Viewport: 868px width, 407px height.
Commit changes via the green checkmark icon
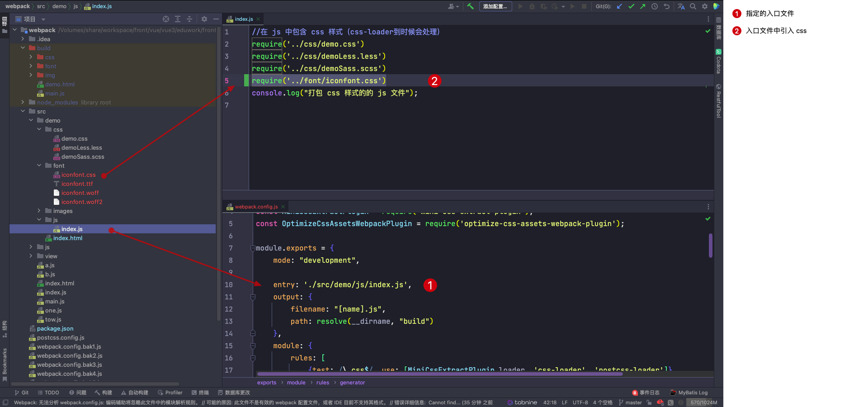tap(631, 6)
